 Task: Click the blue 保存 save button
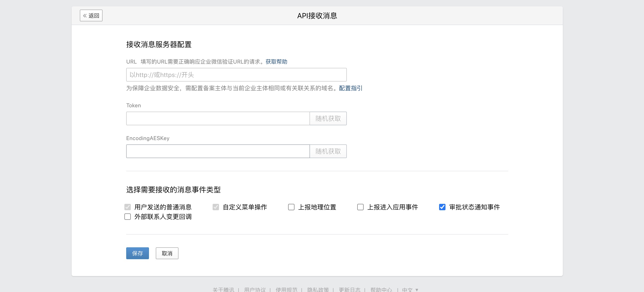[137, 253]
